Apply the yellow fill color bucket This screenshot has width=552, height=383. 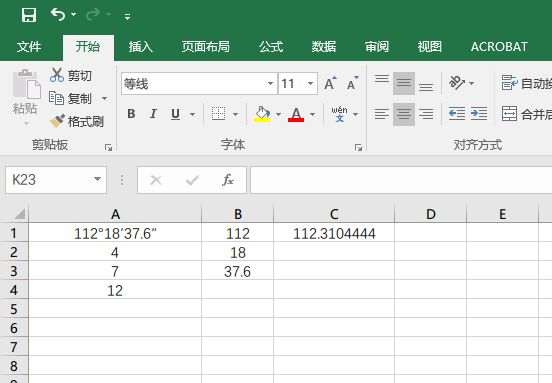[x=262, y=114]
